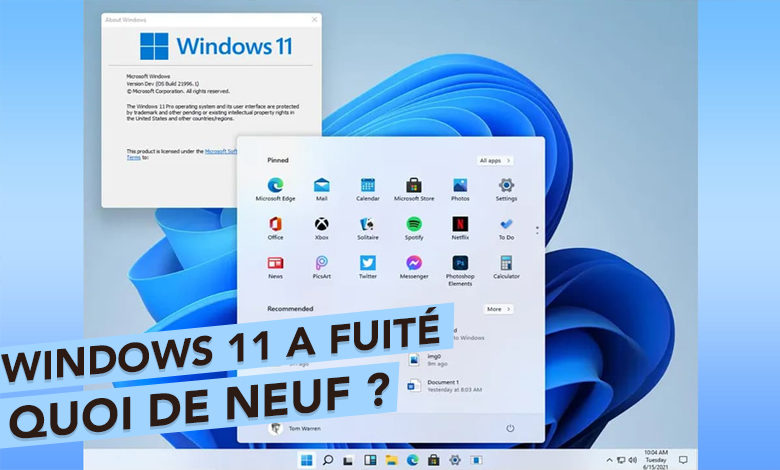Launch the Calculator app
The image size is (780, 470).
pyautogui.click(x=506, y=267)
